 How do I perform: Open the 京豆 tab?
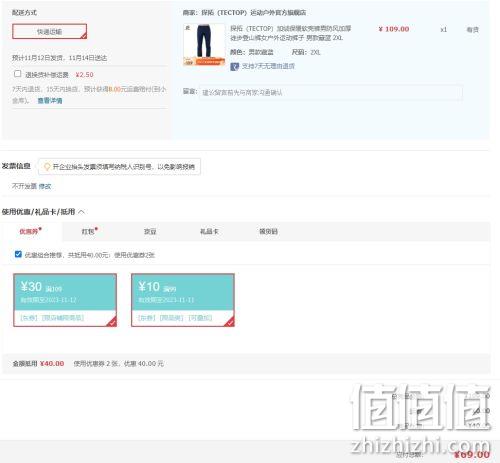150,231
